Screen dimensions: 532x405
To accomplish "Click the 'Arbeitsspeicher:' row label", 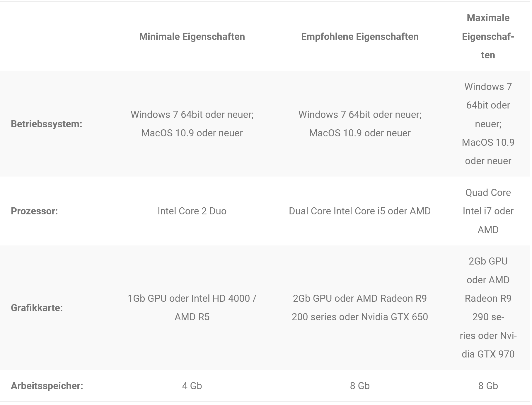I will click(x=47, y=386).
